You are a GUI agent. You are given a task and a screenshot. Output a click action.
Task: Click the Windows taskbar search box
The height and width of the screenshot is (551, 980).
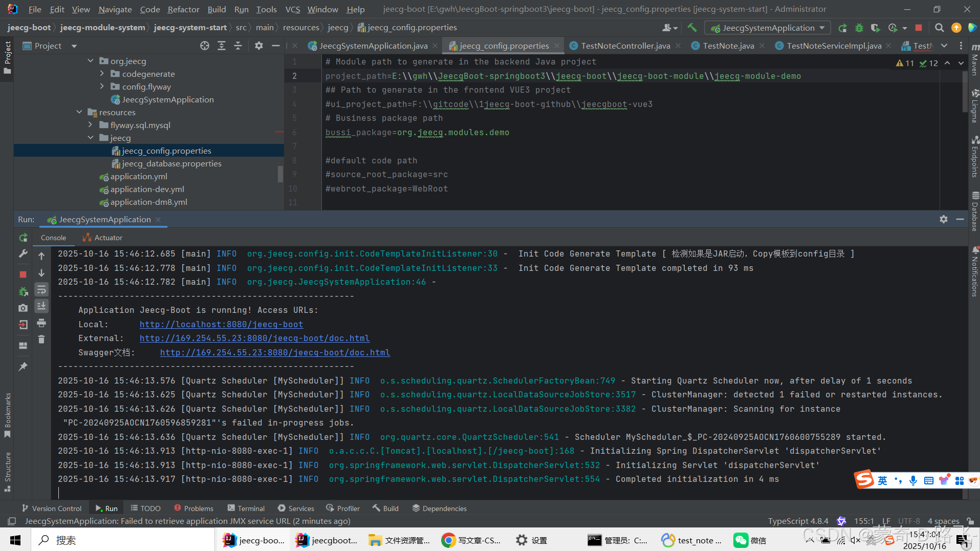click(x=123, y=540)
